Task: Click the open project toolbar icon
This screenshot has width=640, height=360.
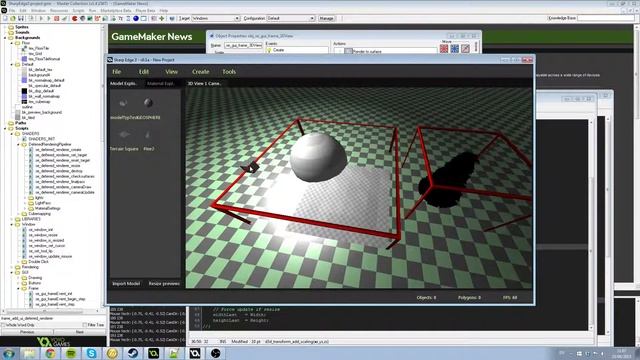Action: point(13,18)
